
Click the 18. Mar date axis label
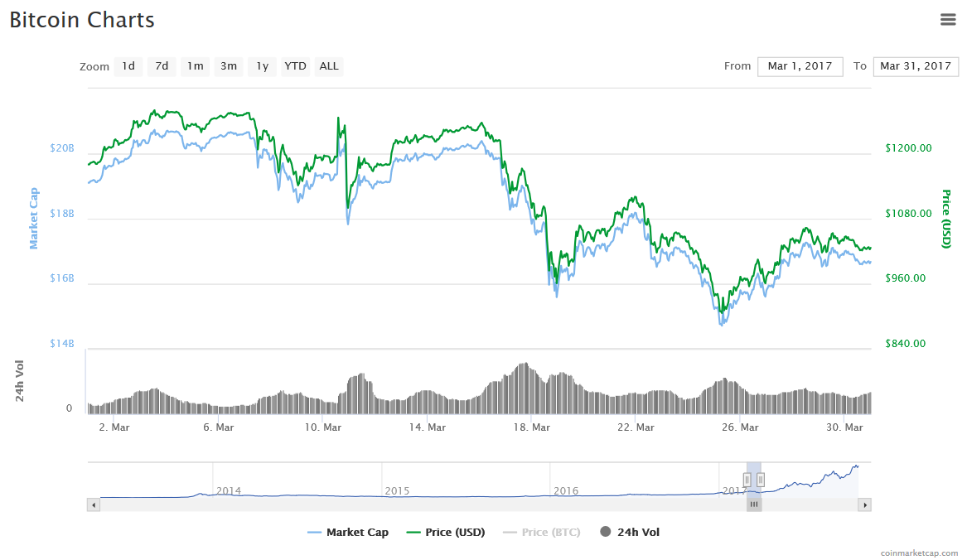[532, 427]
